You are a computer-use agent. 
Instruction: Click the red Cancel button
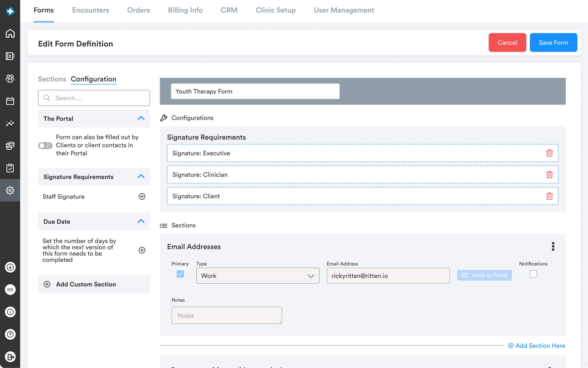(x=507, y=43)
